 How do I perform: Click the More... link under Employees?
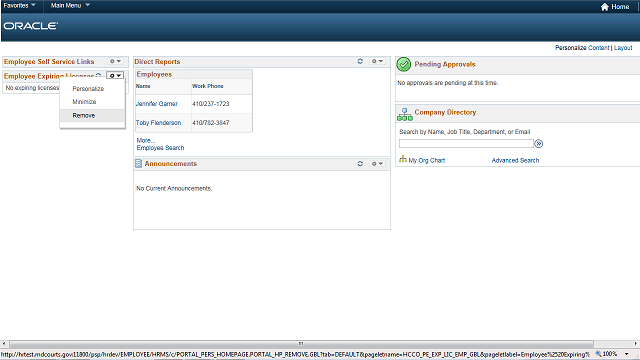[x=146, y=140]
